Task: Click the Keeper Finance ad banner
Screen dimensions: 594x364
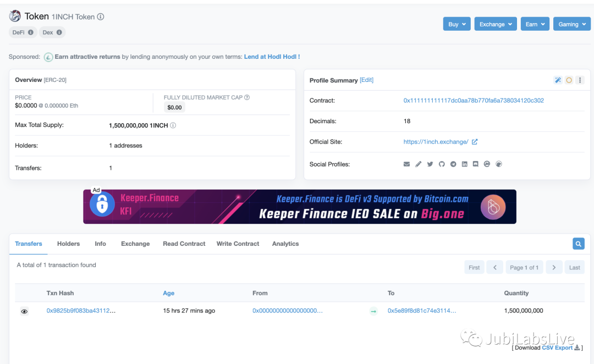Action: pos(299,207)
